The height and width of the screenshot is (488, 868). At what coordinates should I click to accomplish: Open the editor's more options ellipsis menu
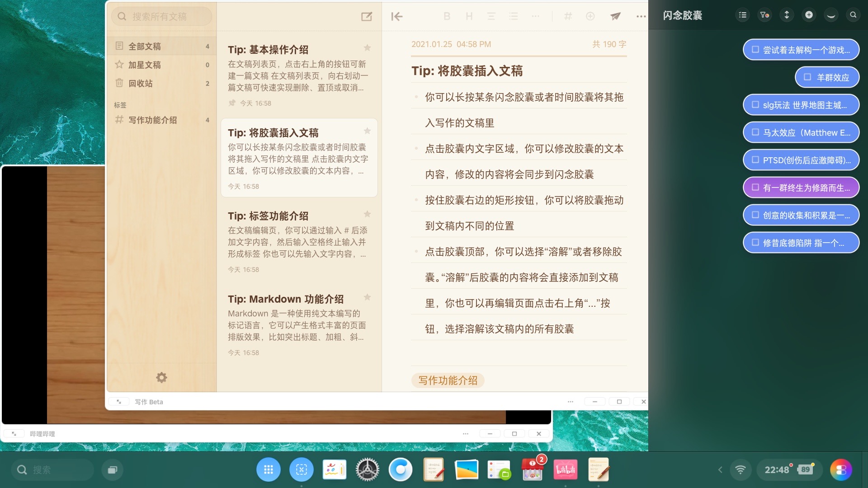[641, 17]
